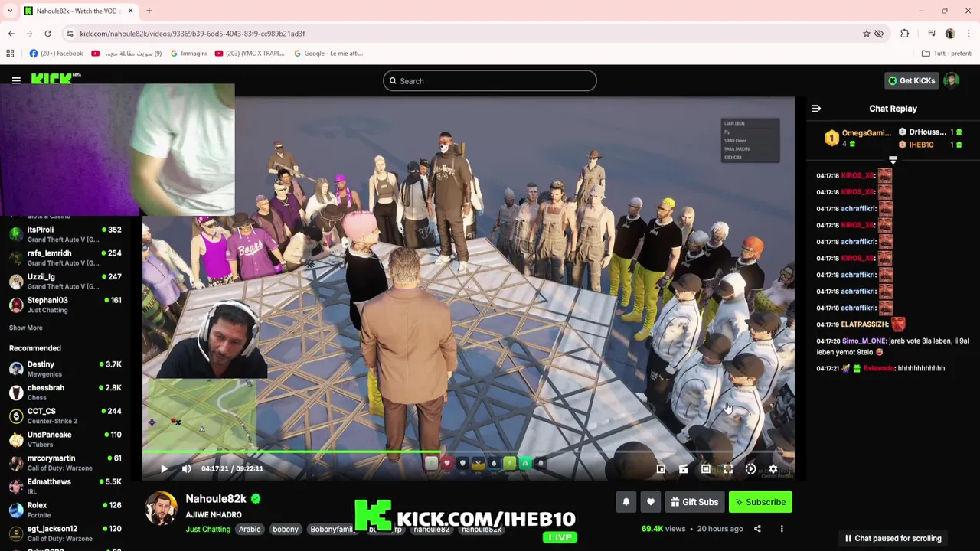The image size is (980, 551).
Task: Open sgt_jackson12 recommended channel
Action: coord(65,533)
